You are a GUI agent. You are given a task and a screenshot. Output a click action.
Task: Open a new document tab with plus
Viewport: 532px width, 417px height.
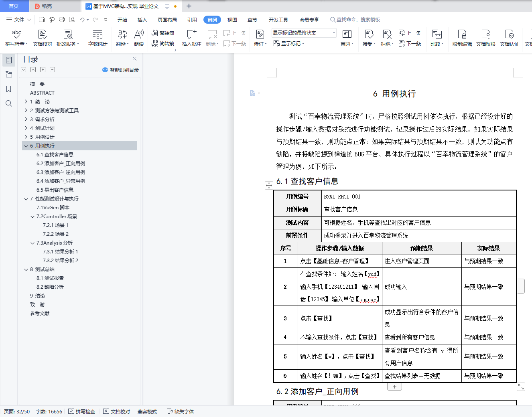click(189, 6)
